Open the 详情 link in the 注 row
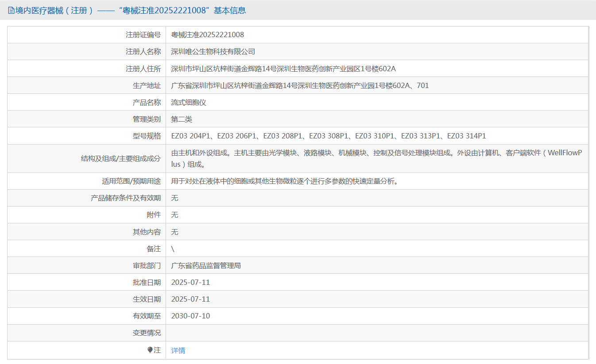 pyautogui.click(x=178, y=350)
